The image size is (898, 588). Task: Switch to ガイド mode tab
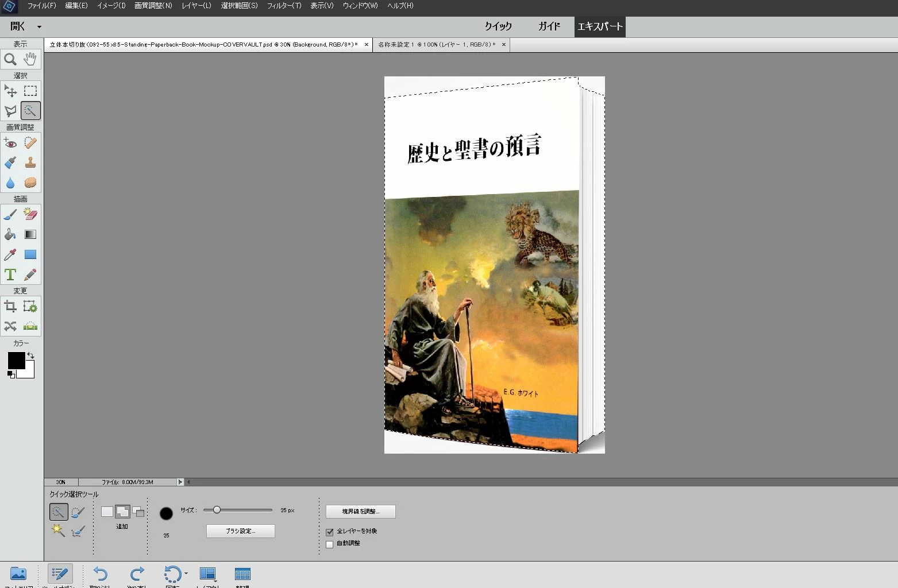(x=549, y=26)
